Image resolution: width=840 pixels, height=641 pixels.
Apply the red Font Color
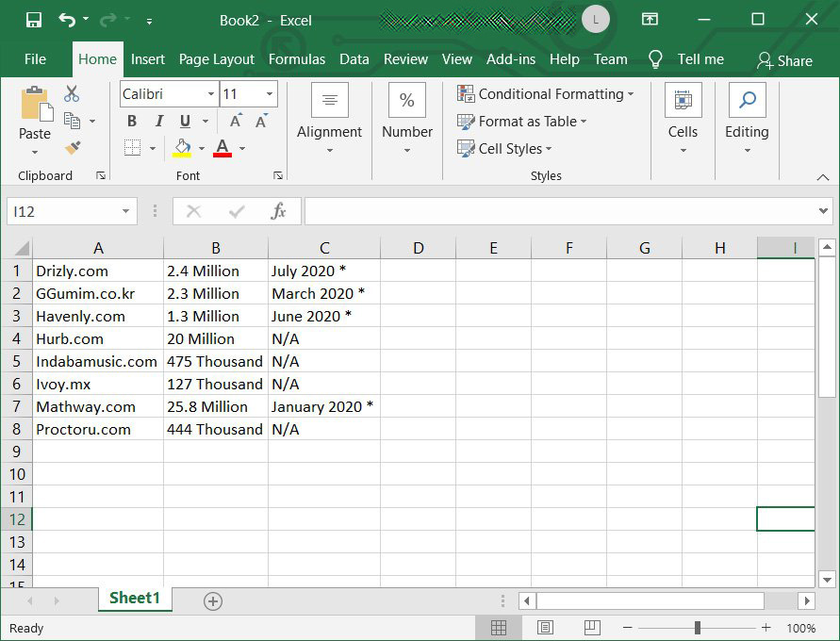point(222,147)
